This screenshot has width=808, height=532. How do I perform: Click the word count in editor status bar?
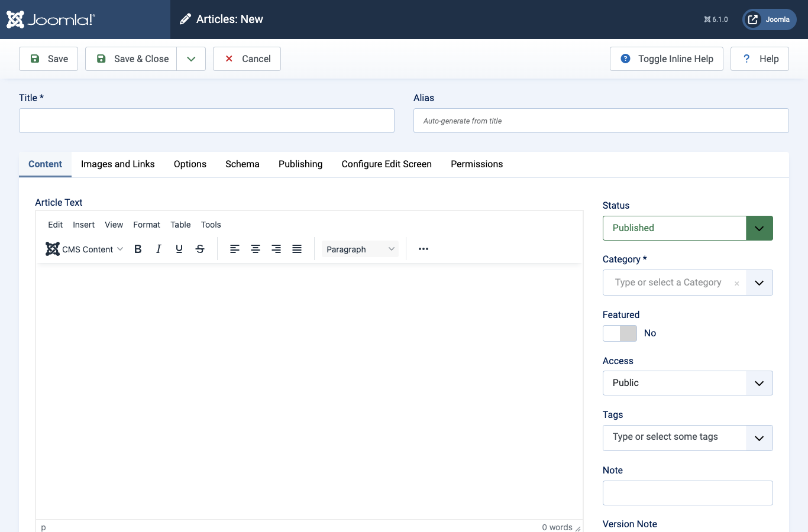(557, 527)
